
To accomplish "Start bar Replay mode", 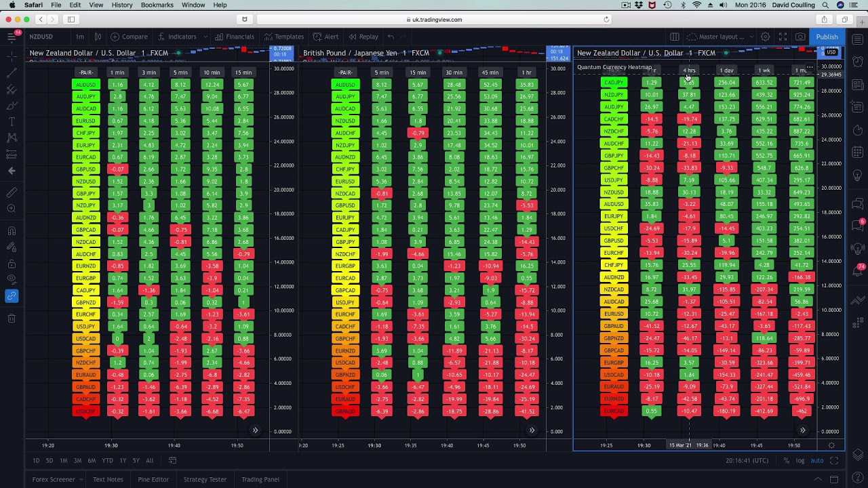I will [363, 37].
